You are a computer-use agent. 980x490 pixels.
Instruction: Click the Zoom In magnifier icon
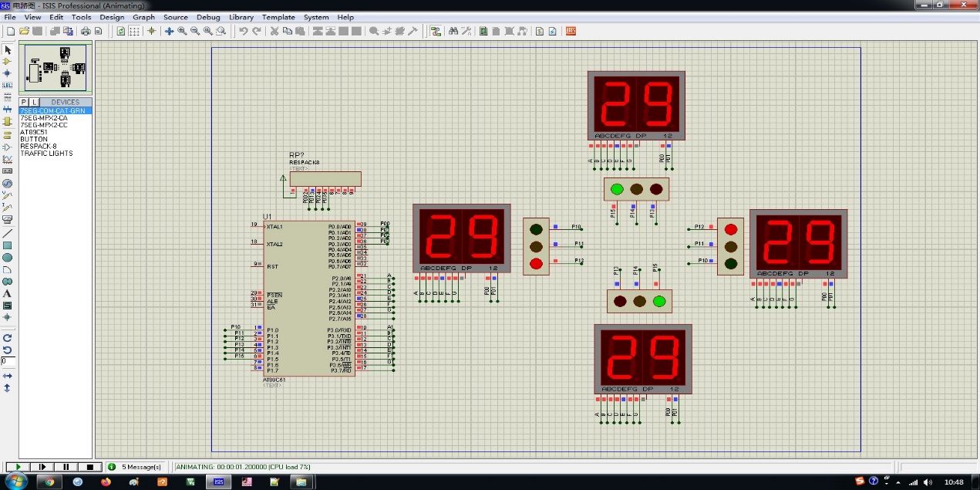tap(182, 31)
